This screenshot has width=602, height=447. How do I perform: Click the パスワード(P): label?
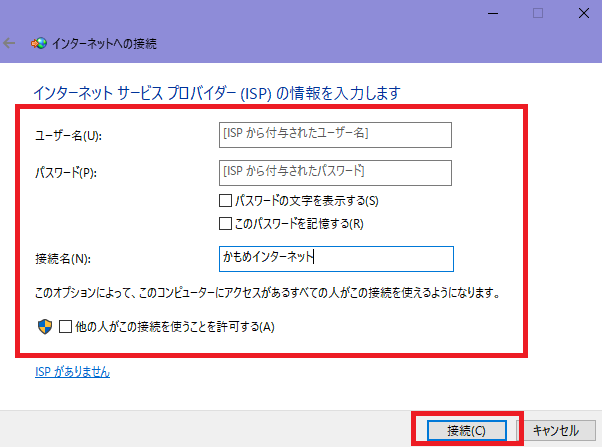[66, 173]
